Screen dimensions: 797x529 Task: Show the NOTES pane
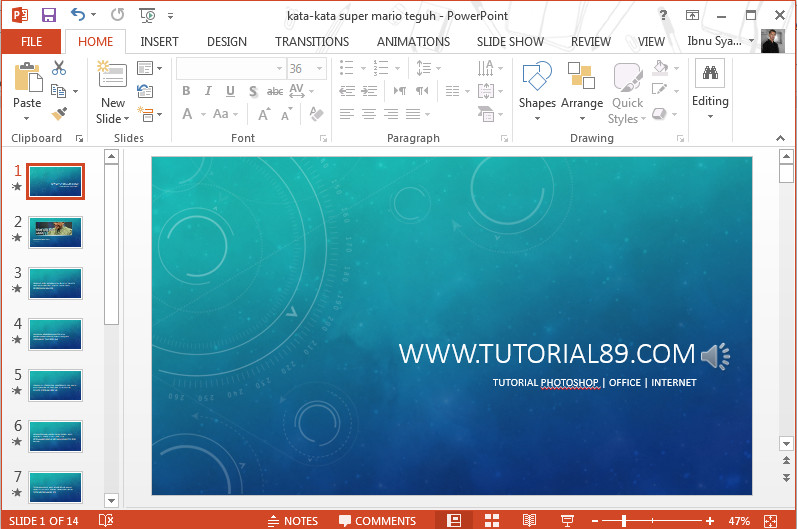click(293, 521)
